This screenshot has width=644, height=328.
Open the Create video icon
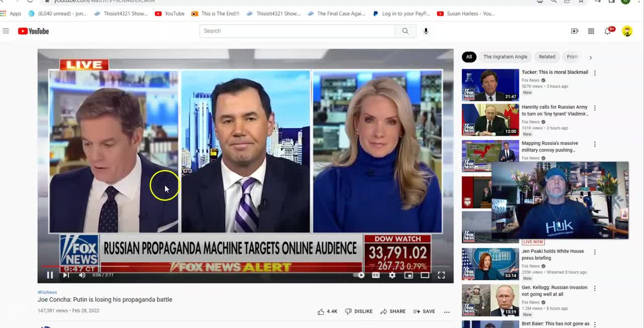pyautogui.click(x=575, y=31)
